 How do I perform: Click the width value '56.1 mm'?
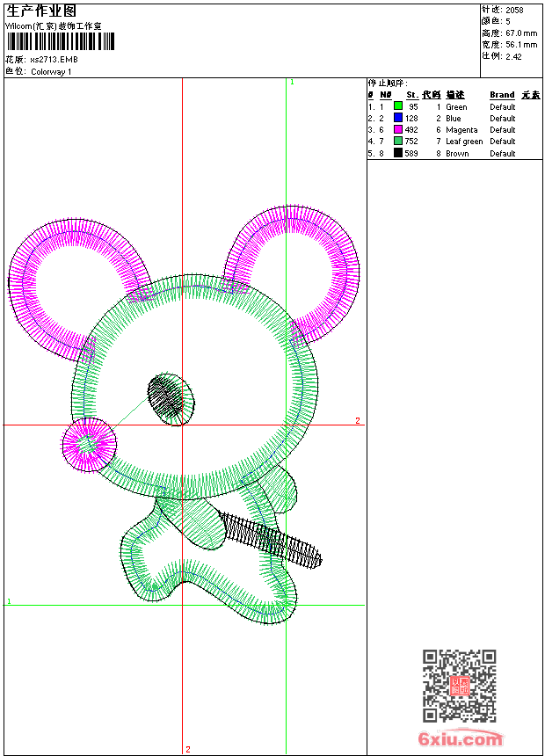(x=521, y=45)
